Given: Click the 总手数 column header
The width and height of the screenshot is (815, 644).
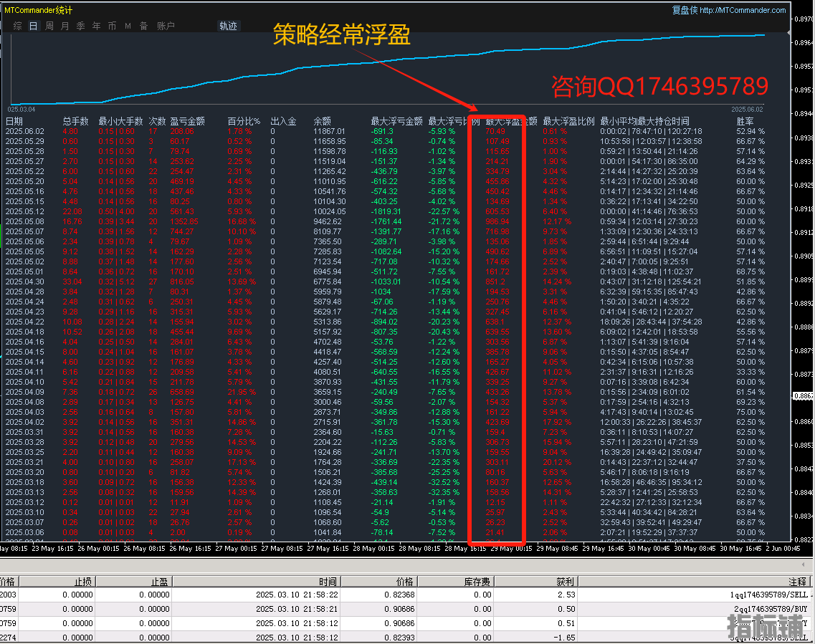Looking at the screenshot, I should click(75, 121).
